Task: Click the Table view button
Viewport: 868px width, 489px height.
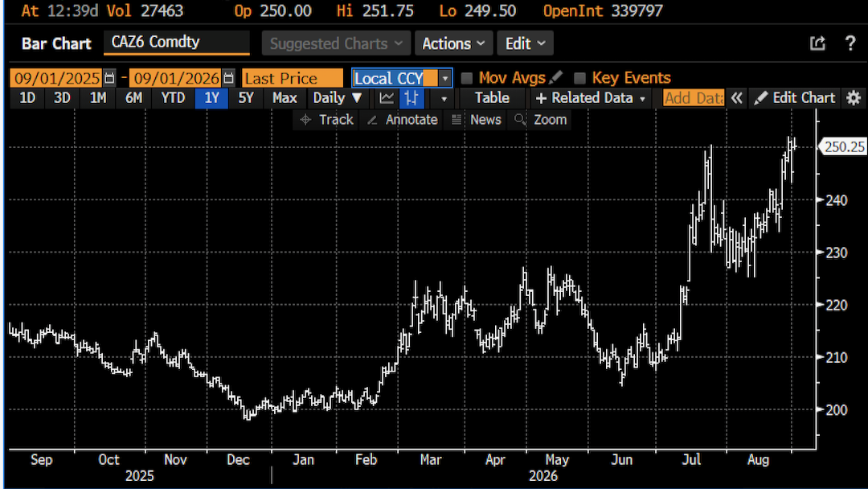Action: (492, 98)
